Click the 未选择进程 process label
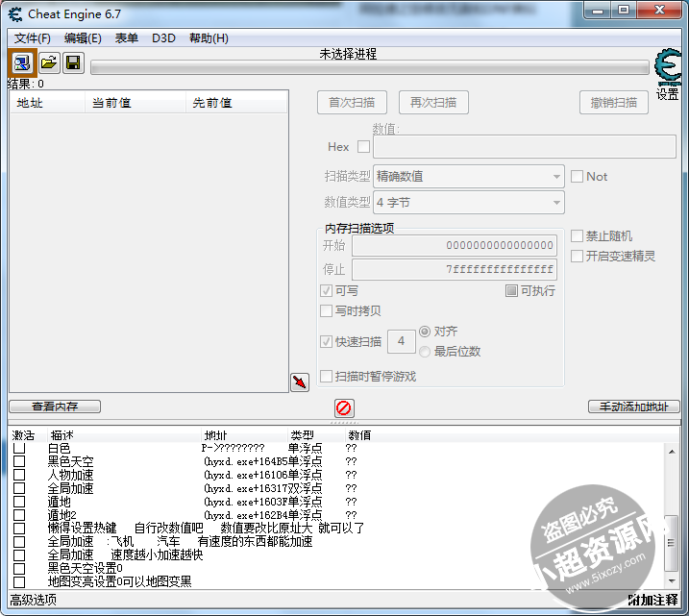The image size is (689, 616). (x=348, y=54)
